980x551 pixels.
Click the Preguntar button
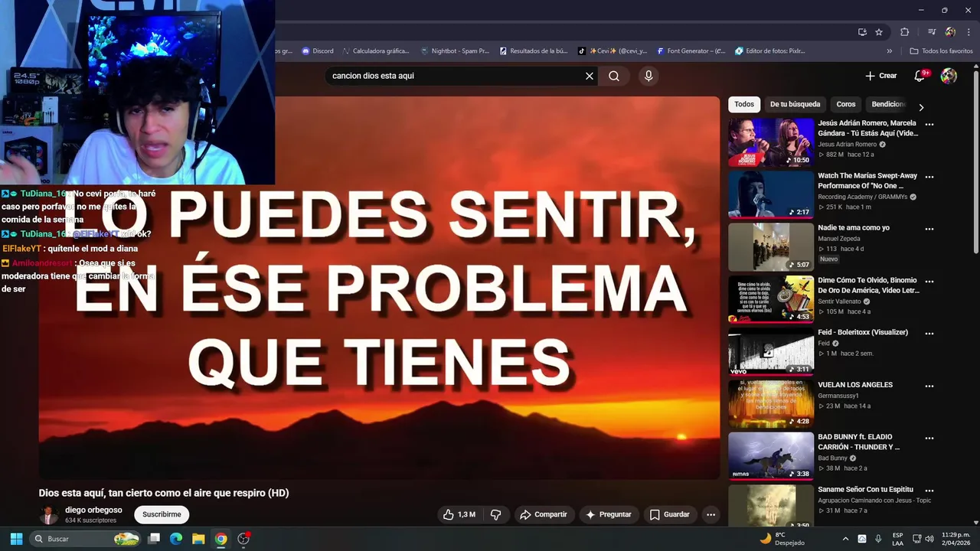609,514
